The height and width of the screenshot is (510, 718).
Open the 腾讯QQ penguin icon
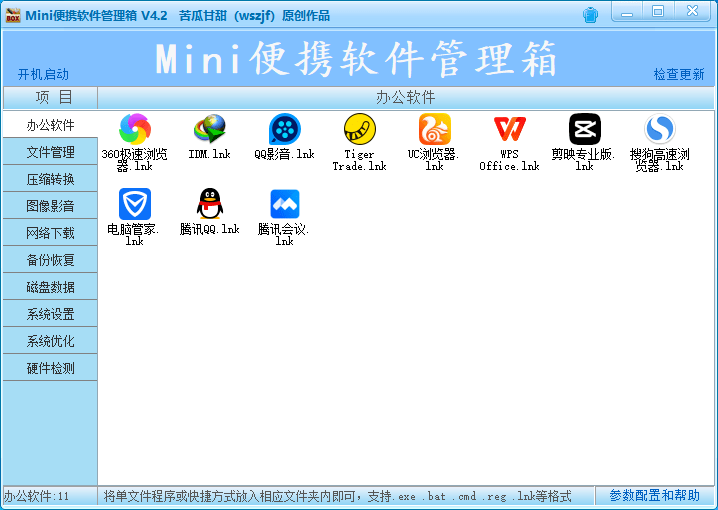210,204
